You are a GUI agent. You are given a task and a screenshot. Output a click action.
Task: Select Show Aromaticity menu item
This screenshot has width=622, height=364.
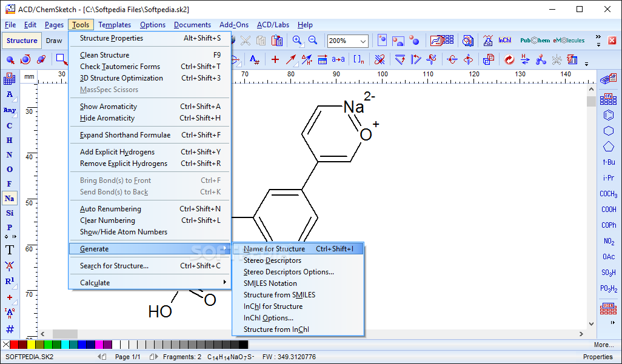pos(150,107)
